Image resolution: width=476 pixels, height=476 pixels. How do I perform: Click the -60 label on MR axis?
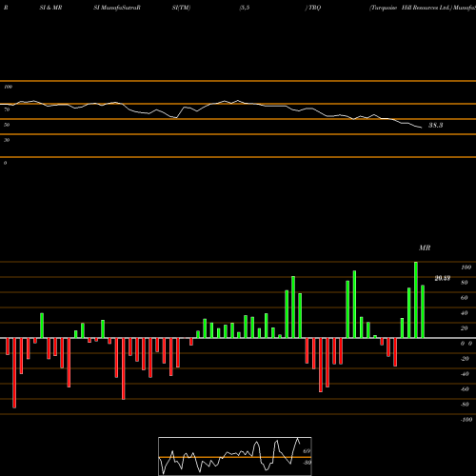pos(465,389)
